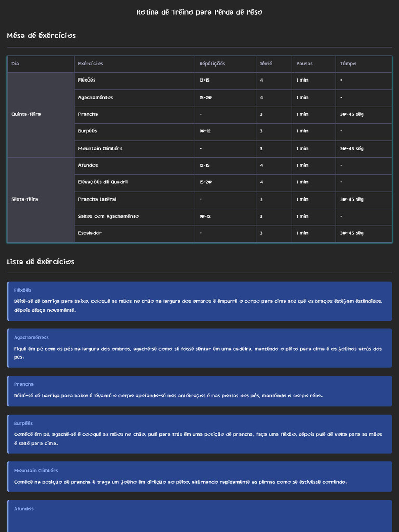Select the Mesa de exercícios heading

tap(42, 36)
